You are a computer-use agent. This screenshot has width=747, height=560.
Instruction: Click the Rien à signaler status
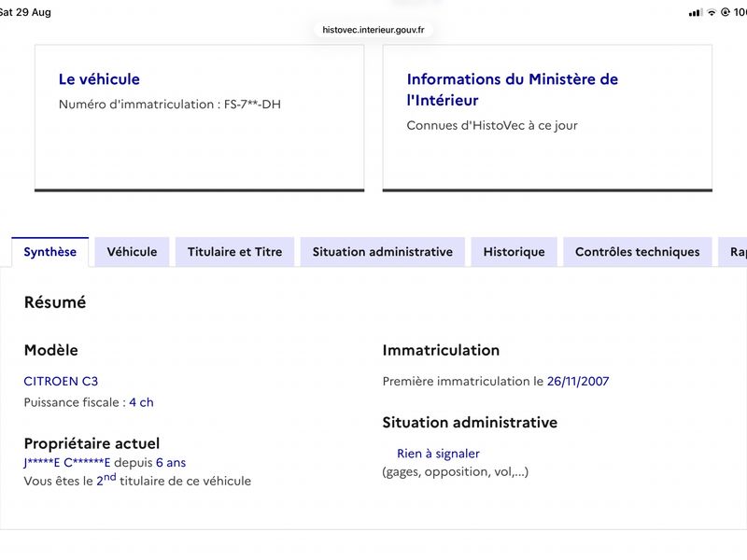(438, 454)
